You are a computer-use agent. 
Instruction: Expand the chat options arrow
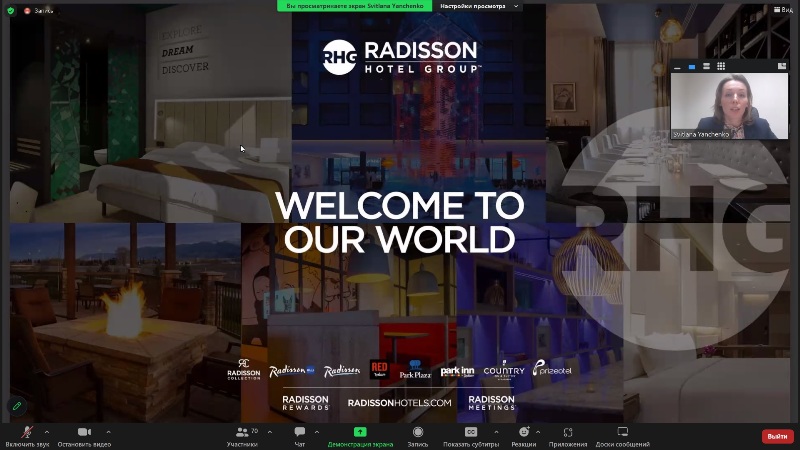(317, 432)
